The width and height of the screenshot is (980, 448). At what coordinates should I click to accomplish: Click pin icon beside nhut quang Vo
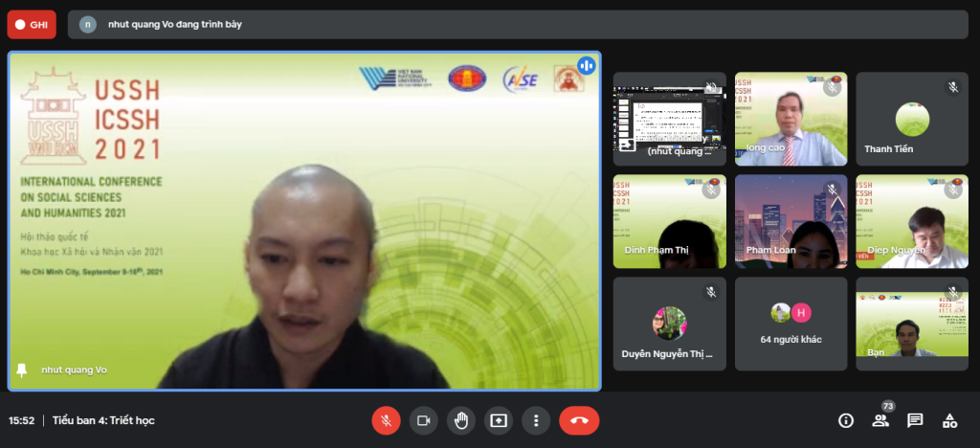pyautogui.click(x=22, y=370)
